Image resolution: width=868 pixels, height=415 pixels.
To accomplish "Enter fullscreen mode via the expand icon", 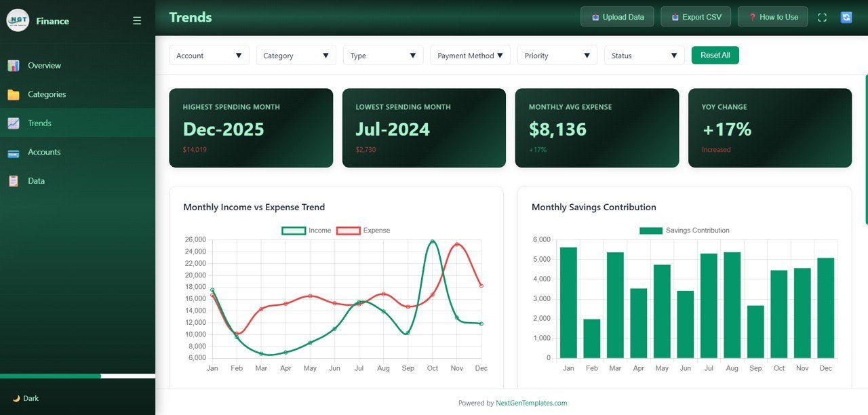I will click(x=822, y=18).
